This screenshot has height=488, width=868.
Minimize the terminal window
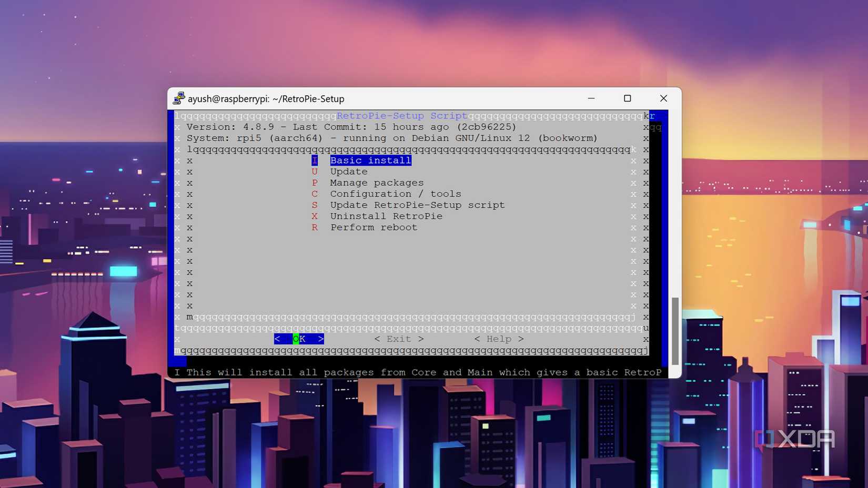click(x=591, y=98)
